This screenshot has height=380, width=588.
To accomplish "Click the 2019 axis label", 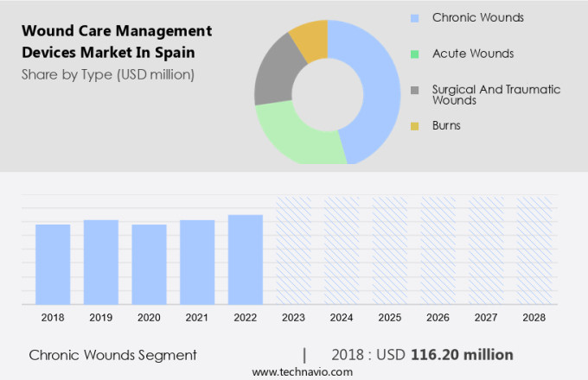I will point(101,318).
